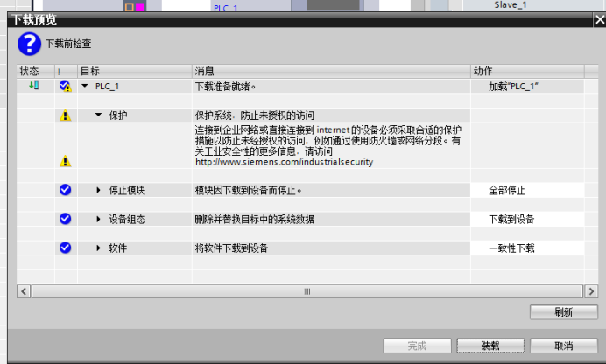The image size is (606, 364).
Task: Expand the 软件 node
Action: tap(98, 248)
